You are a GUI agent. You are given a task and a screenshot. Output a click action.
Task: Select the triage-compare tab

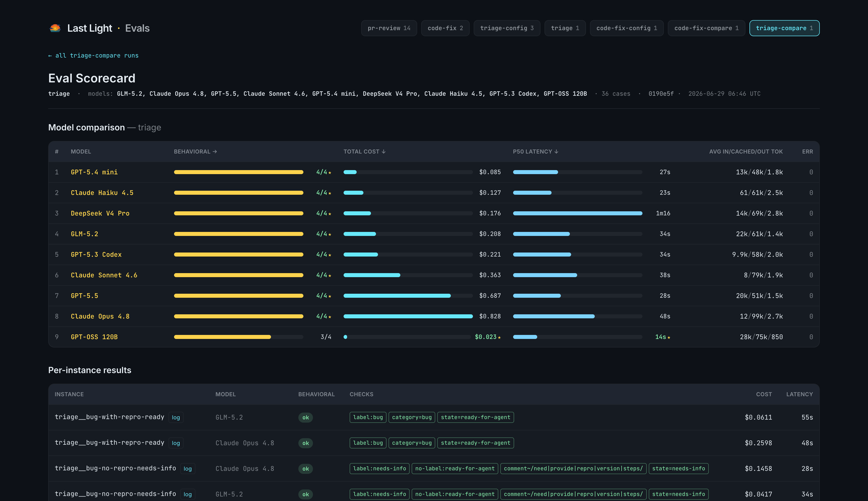784,28
